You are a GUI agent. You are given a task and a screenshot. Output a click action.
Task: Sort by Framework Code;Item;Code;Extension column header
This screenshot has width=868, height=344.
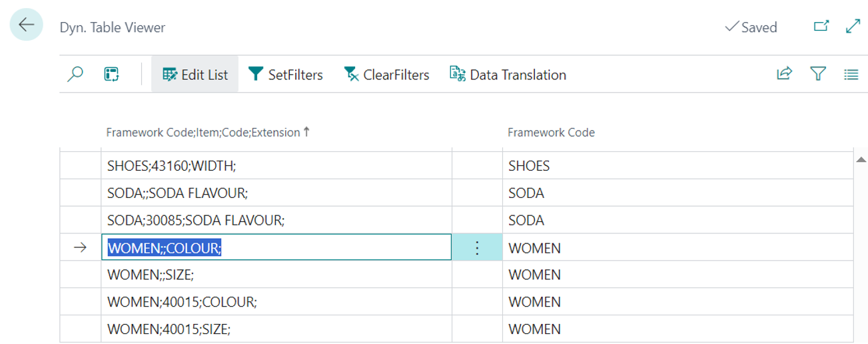(203, 133)
